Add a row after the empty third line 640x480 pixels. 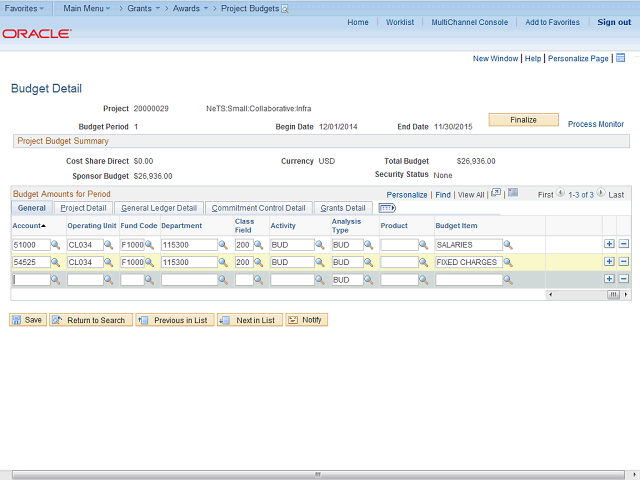pyautogui.click(x=609, y=279)
